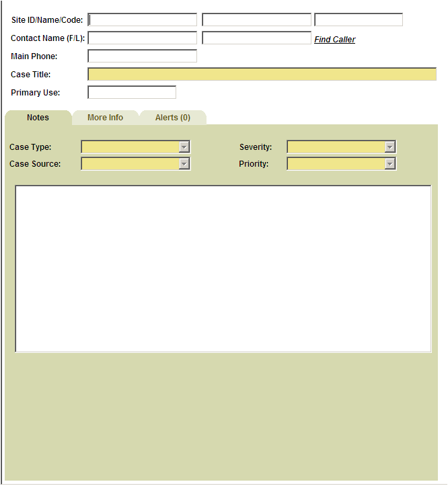Screen dimensions: 448x486
Task: Expand the Case Type dropdown arrow
Action: tap(184, 147)
